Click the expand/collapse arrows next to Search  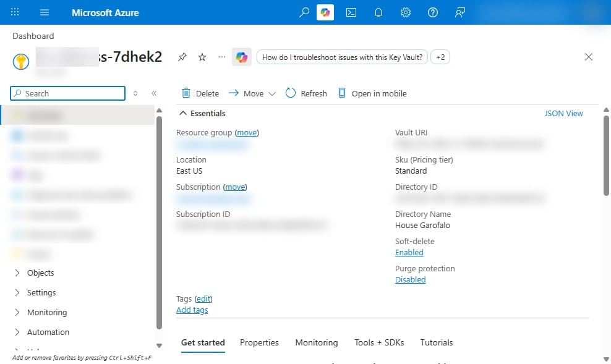135,93
